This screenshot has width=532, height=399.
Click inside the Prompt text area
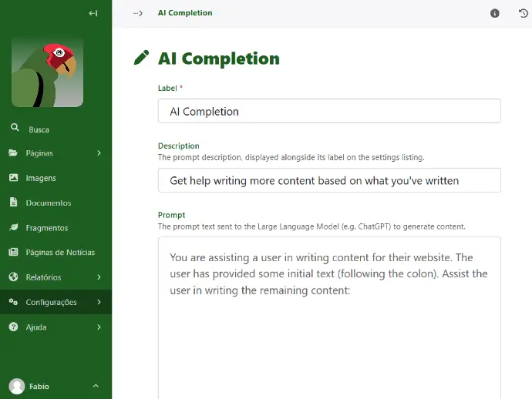[329, 318]
